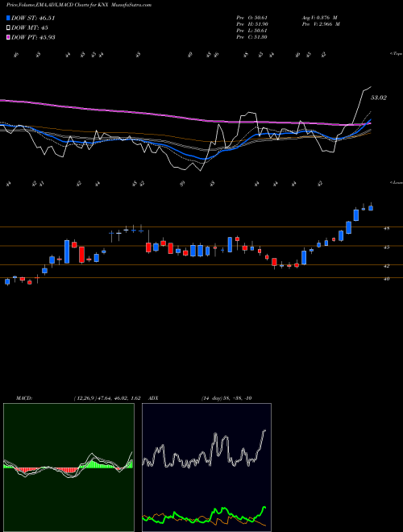The width and height of the screenshot is (403, 532).
Task: Click the 48 price axis label
Action: [386, 229]
